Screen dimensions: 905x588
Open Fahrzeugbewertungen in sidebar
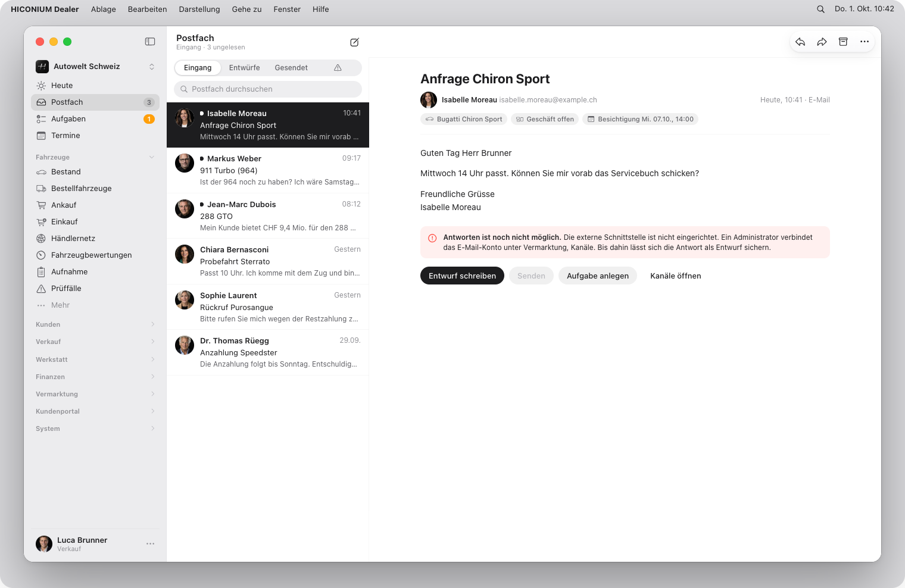click(95, 255)
